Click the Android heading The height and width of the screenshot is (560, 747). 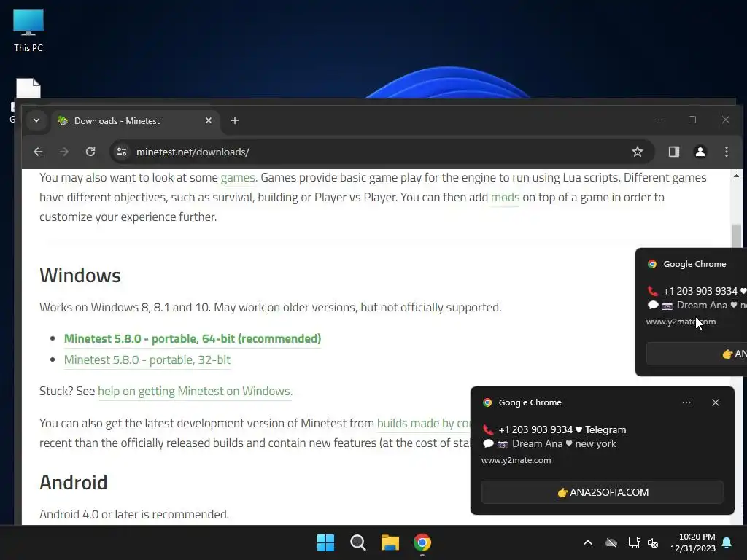(x=74, y=483)
